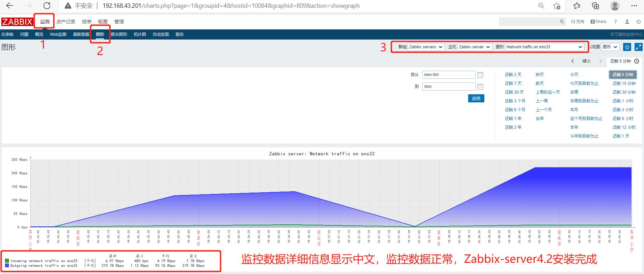Viewport: 644px width, 274px height.
Task: Open the zoom magnifier icon in address bar
Action: 541,6
